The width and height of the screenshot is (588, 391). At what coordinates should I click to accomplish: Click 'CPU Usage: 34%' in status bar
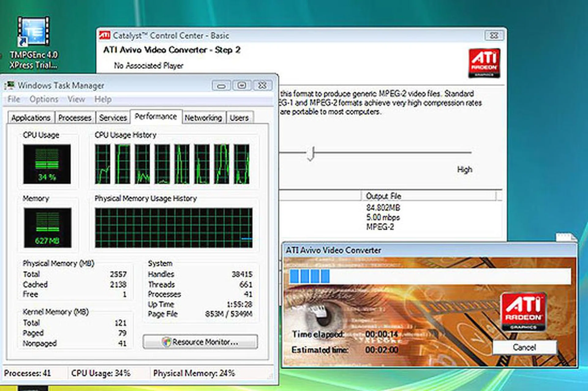pos(101,373)
